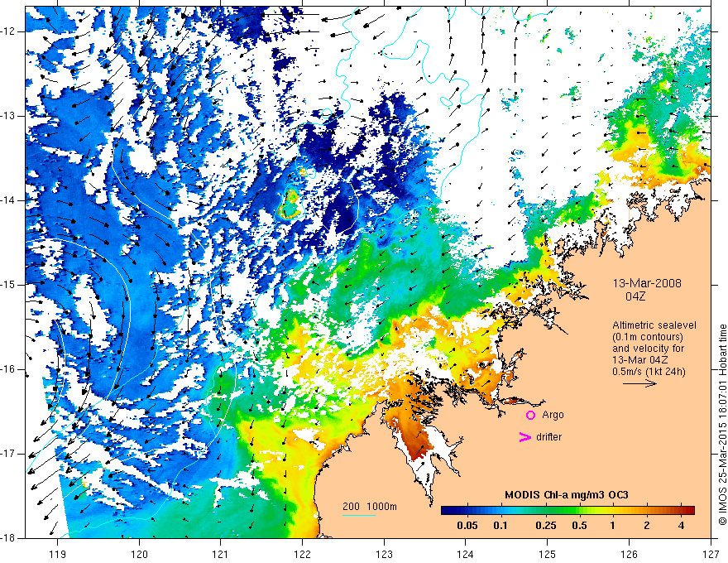Click the magenta drifter arrowhead symbol
The image size is (728, 563).
click(524, 437)
